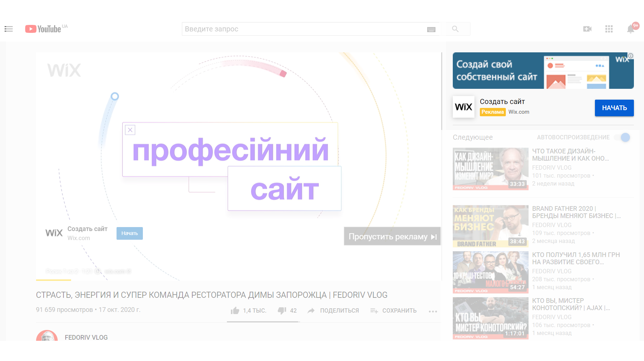Open the YouTube apps grid

pos(609,29)
